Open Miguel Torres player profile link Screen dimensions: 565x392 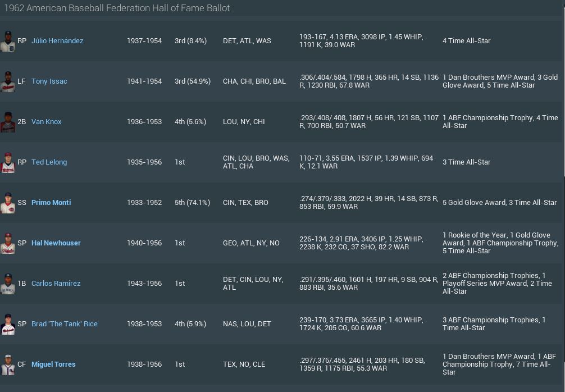53,364
